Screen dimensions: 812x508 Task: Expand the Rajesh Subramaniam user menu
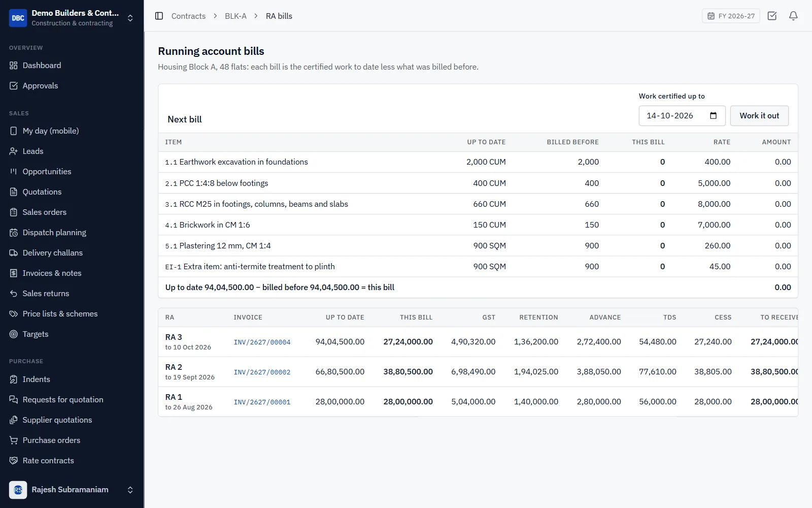(x=130, y=490)
